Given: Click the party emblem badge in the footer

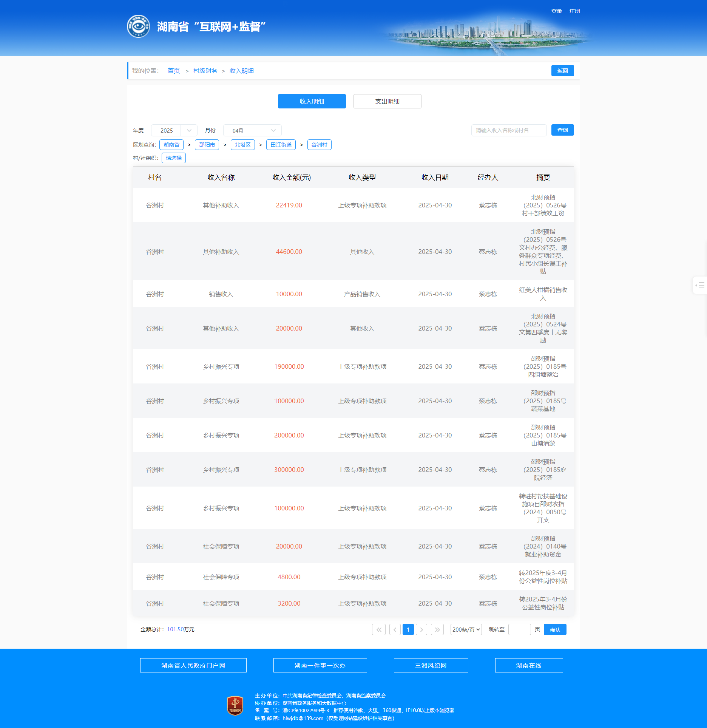Looking at the screenshot, I should coord(235,706).
